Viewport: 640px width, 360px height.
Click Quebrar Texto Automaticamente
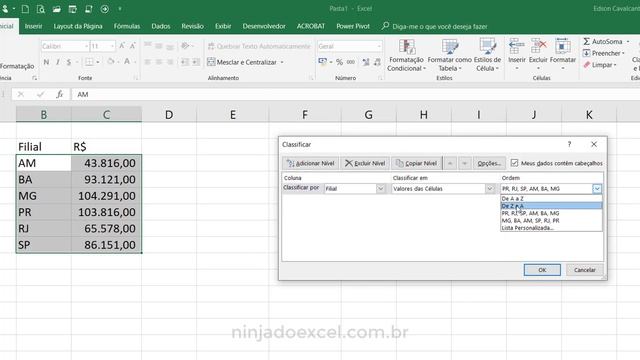(259, 46)
